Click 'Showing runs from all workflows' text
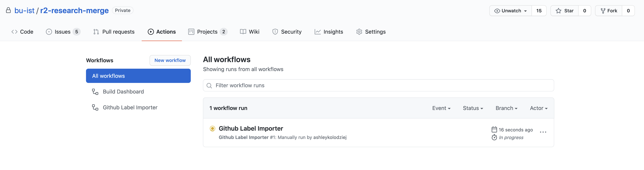This screenshot has width=644, height=170. coord(243,69)
